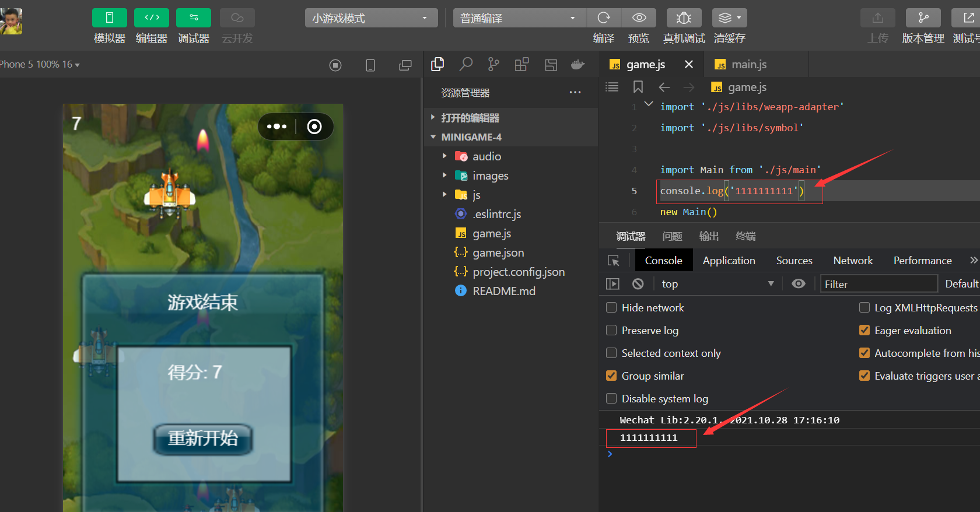Detach simulator into separate window
Image resolution: width=980 pixels, height=512 pixels.
(405, 65)
